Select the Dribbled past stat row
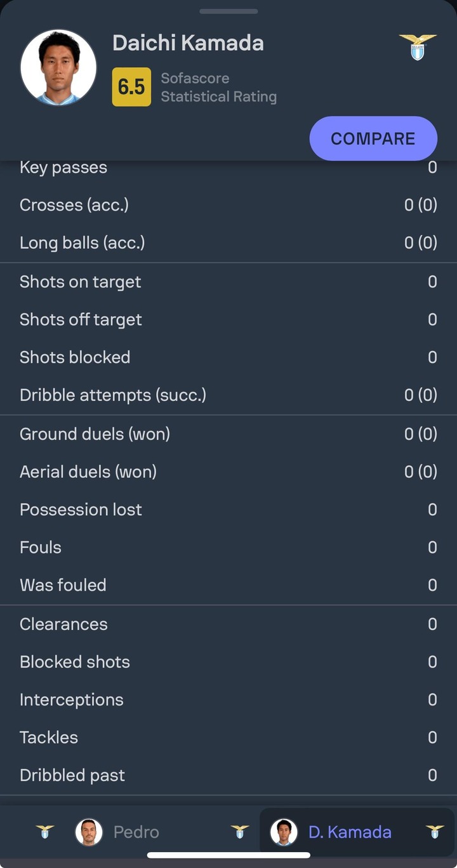 (228, 775)
